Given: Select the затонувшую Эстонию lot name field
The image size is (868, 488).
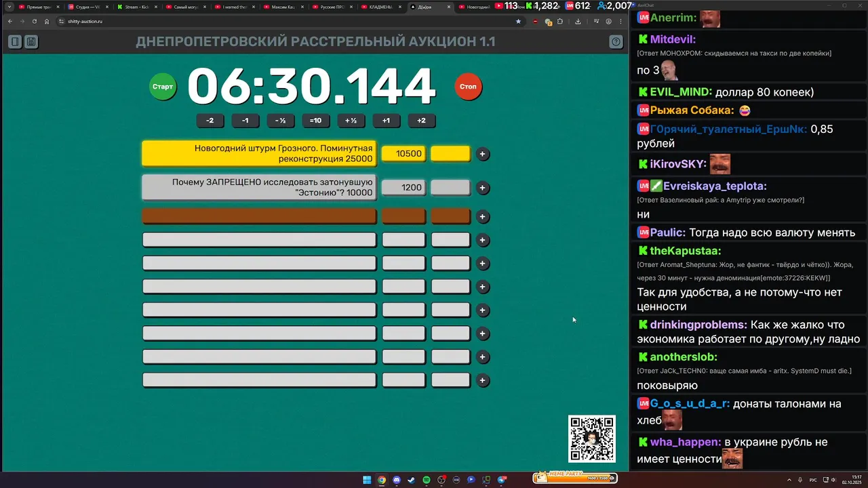Looking at the screenshot, I should (x=259, y=188).
